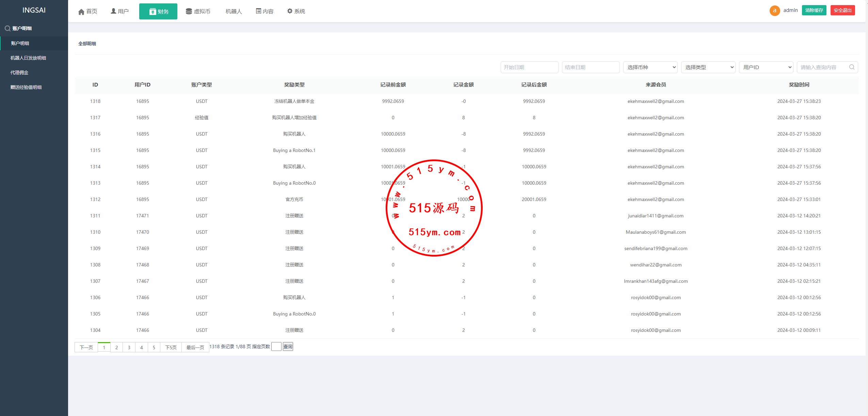Open 机器人日发放明细 sidebar menu item

[28, 58]
